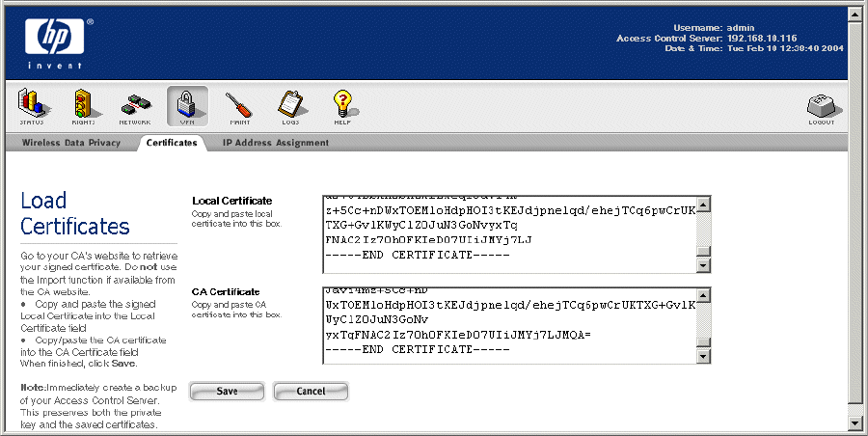Image resolution: width=868 pixels, height=436 pixels.
Task: Select the VPN padlock icon
Action: click(x=187, y=105)
